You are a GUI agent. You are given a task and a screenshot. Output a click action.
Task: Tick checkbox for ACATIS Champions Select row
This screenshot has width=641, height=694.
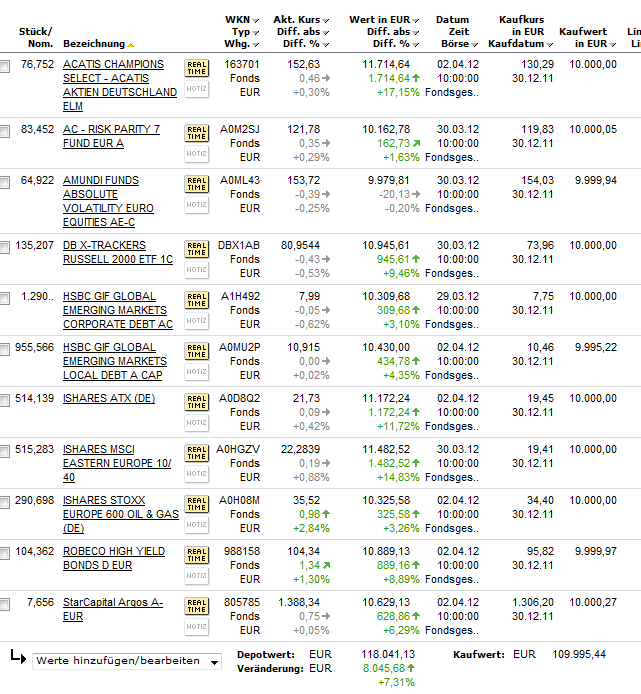[x=4, y=67]
